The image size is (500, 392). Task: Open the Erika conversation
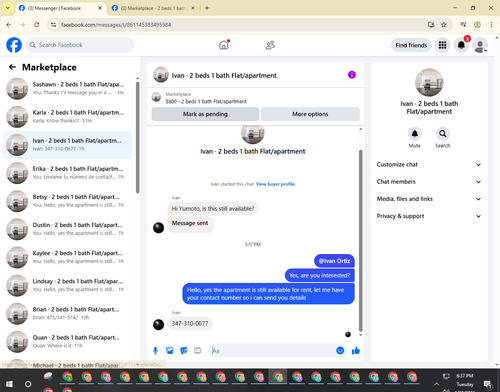67,173
